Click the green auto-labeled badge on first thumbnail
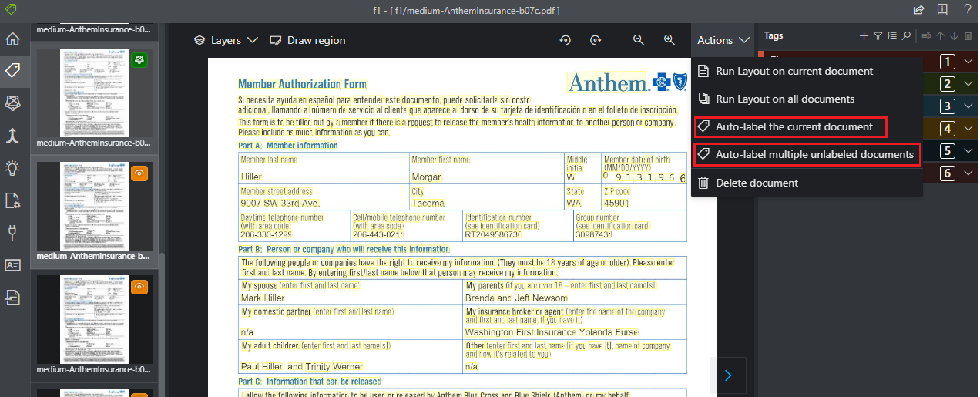 [x=139, y=60]
